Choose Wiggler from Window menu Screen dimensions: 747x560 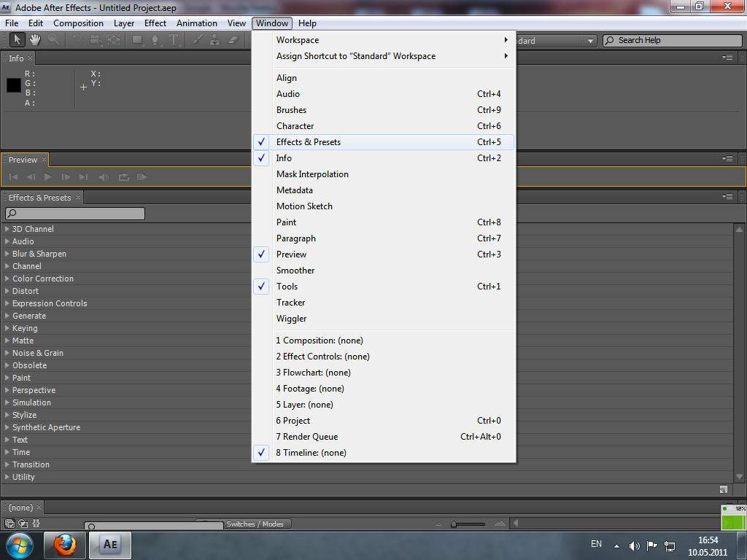[384, 319]
